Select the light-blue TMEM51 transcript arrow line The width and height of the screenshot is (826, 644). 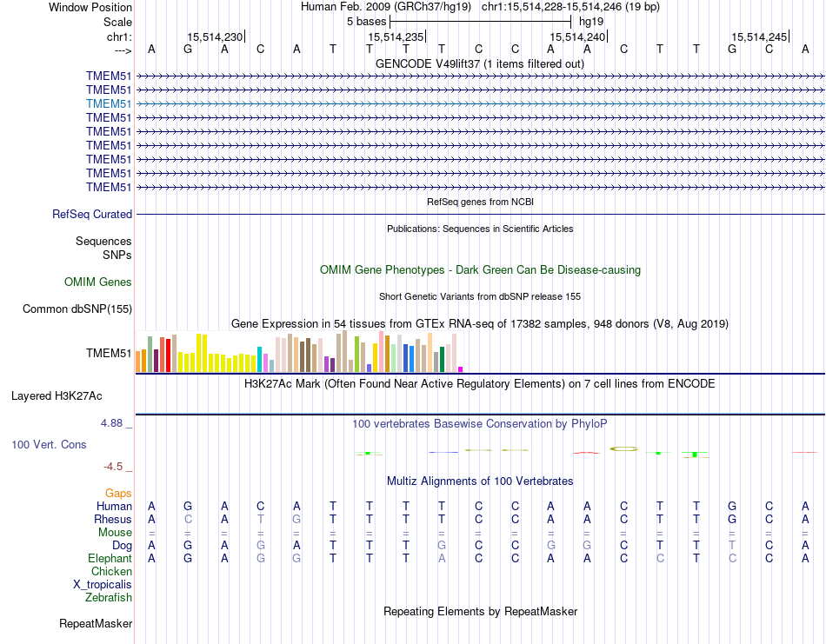pyautogui.click(x=481, y=103)
